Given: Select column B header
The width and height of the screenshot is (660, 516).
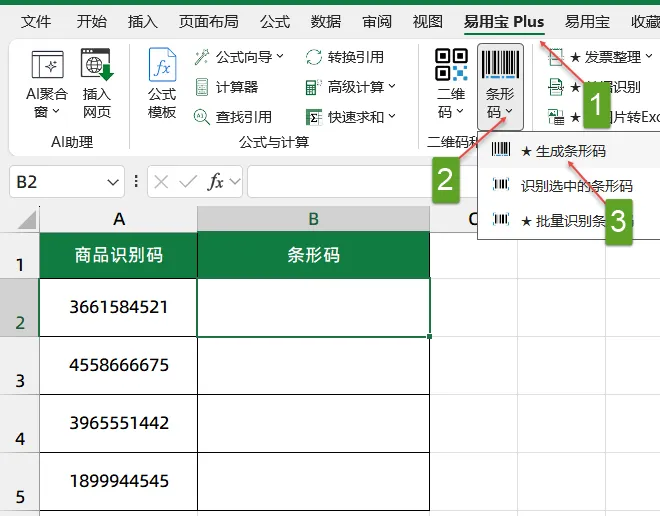Looking at the screenshot, I should click(x=314, y=219).
